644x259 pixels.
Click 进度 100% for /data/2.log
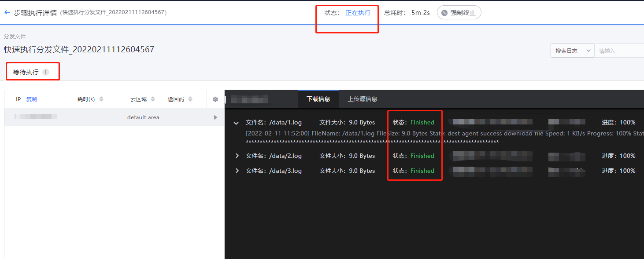618,156
